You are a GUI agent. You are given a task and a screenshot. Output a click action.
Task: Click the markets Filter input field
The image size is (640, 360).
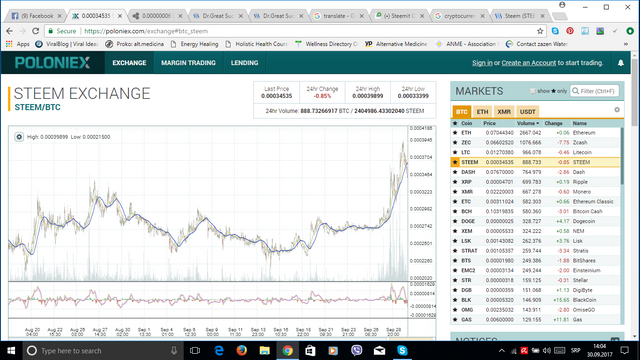(x=594, y=91)
